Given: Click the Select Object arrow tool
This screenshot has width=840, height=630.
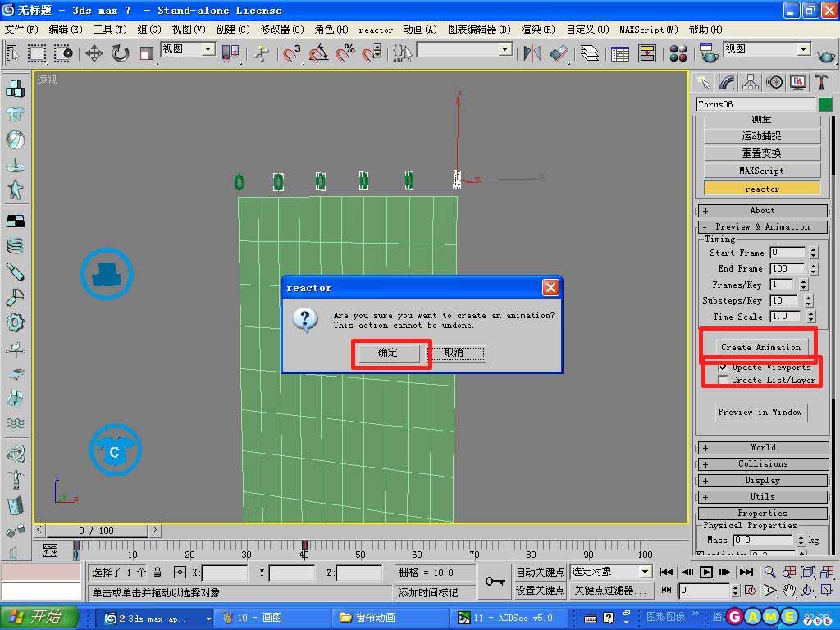Looking at the screenshot, I should (x=12, y=53).
